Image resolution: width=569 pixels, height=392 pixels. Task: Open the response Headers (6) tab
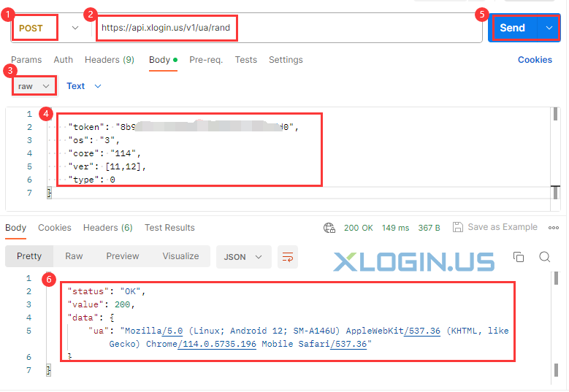108,228
